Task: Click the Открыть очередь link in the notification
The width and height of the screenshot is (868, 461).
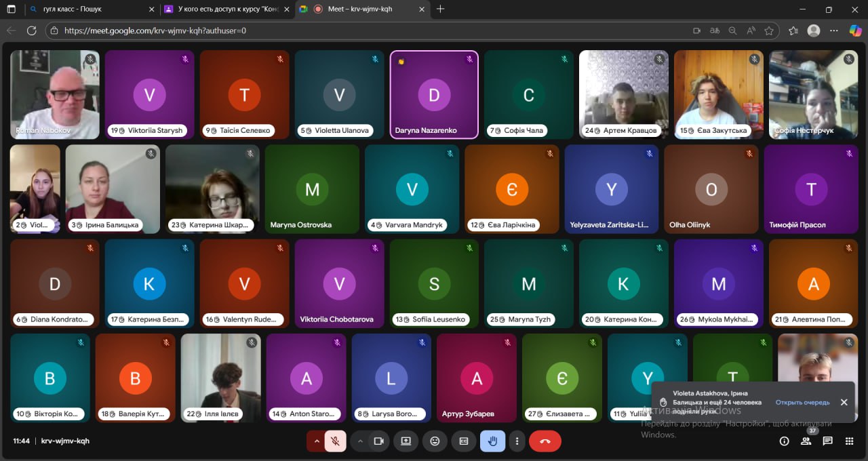Action: tap(802, 402)
